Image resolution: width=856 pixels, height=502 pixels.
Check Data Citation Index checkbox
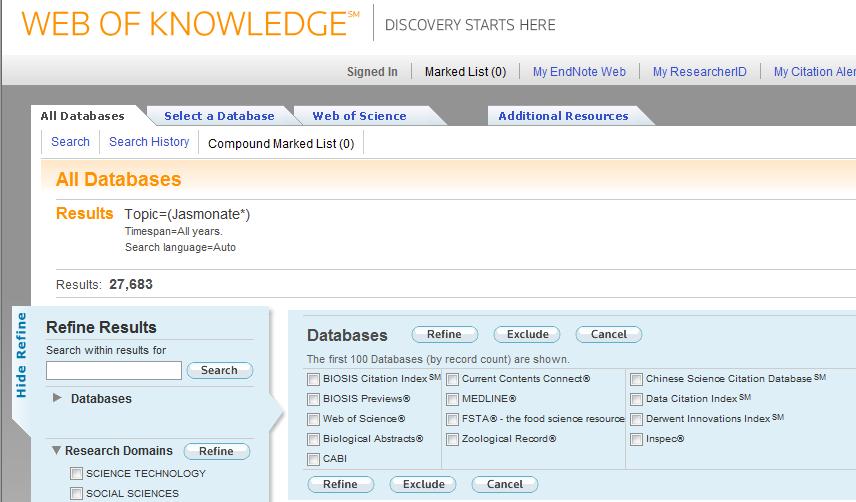(637, 399)
